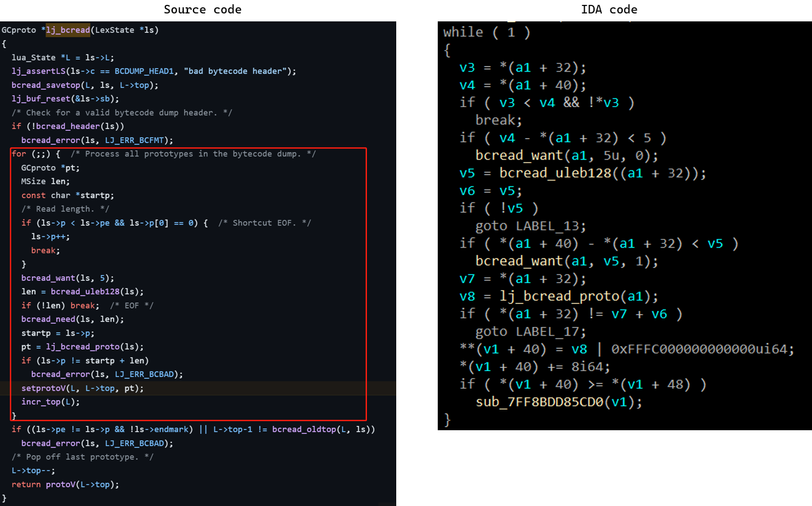This screenshot has height=506, width=812.
Task: Click the 'if ( v4 - *(a1 + 32) < 5 )' line
Action: coord(563,137)
